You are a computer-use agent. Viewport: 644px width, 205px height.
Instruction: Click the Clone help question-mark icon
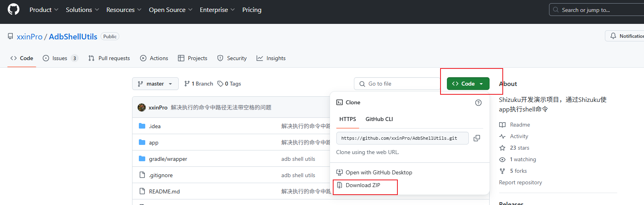click(478, 103)
